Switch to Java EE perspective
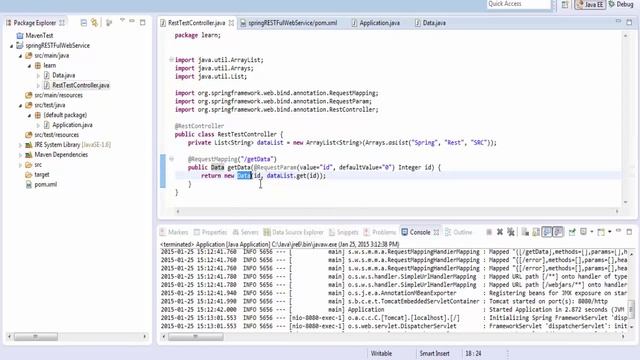 click(x=590, y=4)
